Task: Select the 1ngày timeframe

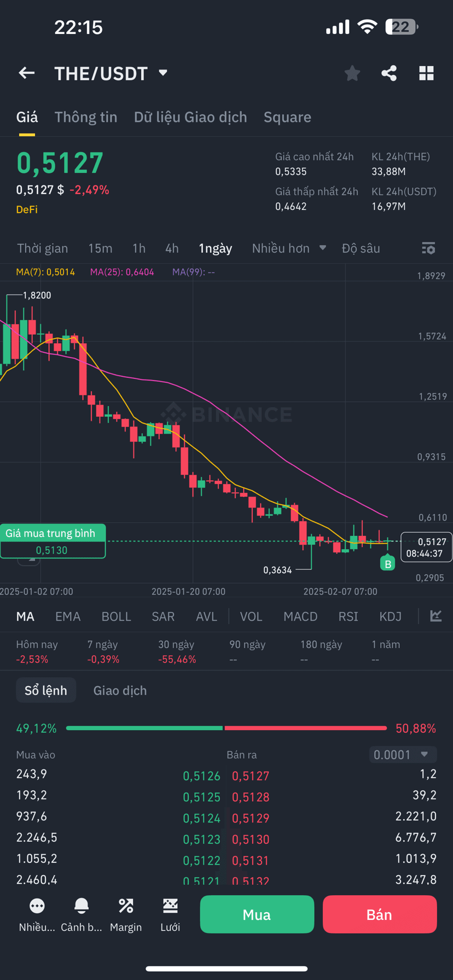Action: 216,248
